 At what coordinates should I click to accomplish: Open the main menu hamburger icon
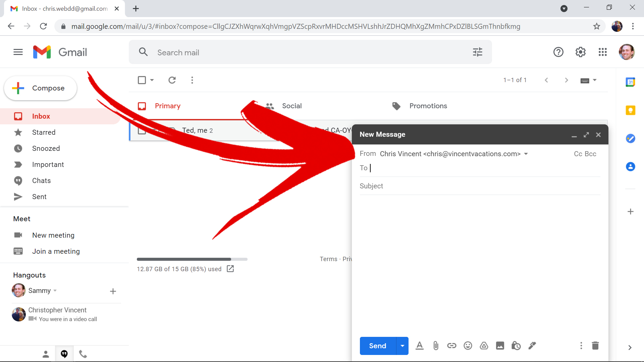18,52
